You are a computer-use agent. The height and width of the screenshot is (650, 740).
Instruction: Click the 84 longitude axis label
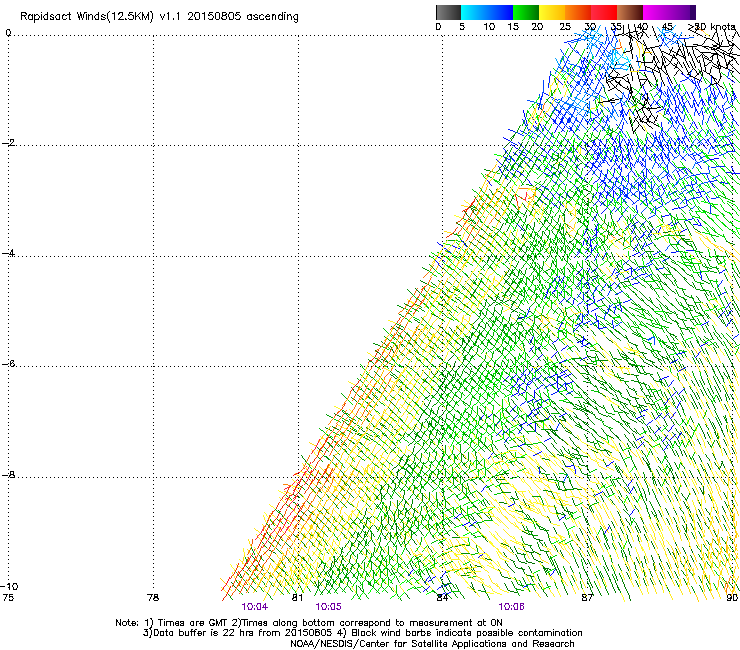[442, 598]
